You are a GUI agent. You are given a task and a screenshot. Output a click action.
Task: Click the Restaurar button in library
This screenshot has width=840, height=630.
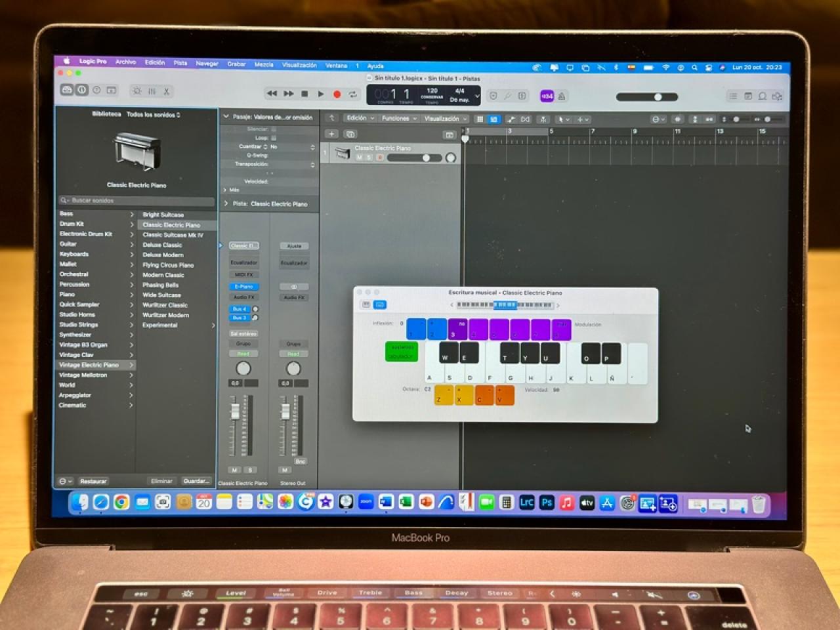pos(93,481)
